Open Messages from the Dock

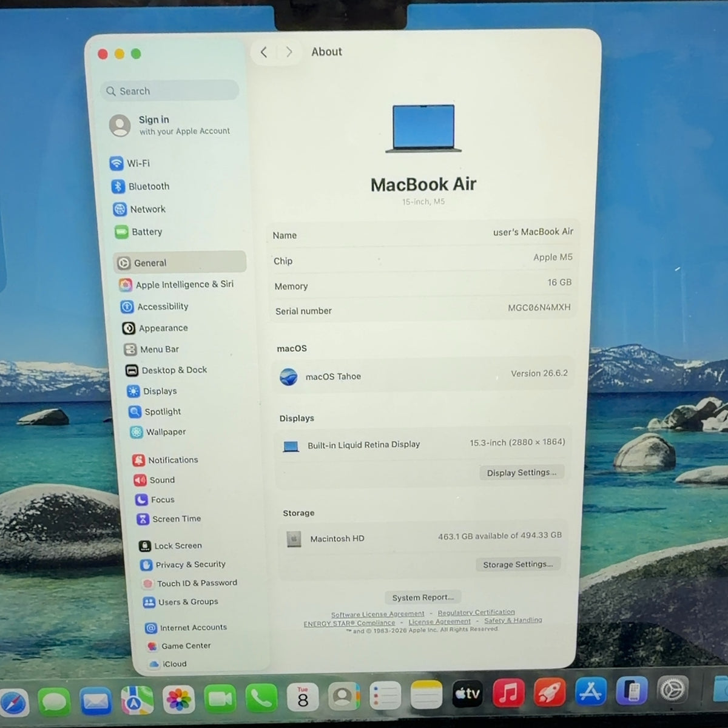coord(54,703)
